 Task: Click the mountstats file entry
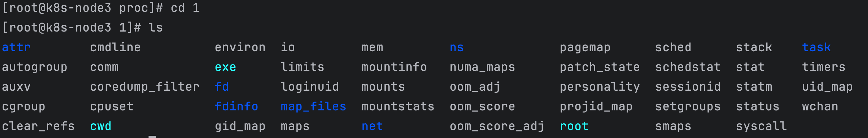tap(398, 106)
